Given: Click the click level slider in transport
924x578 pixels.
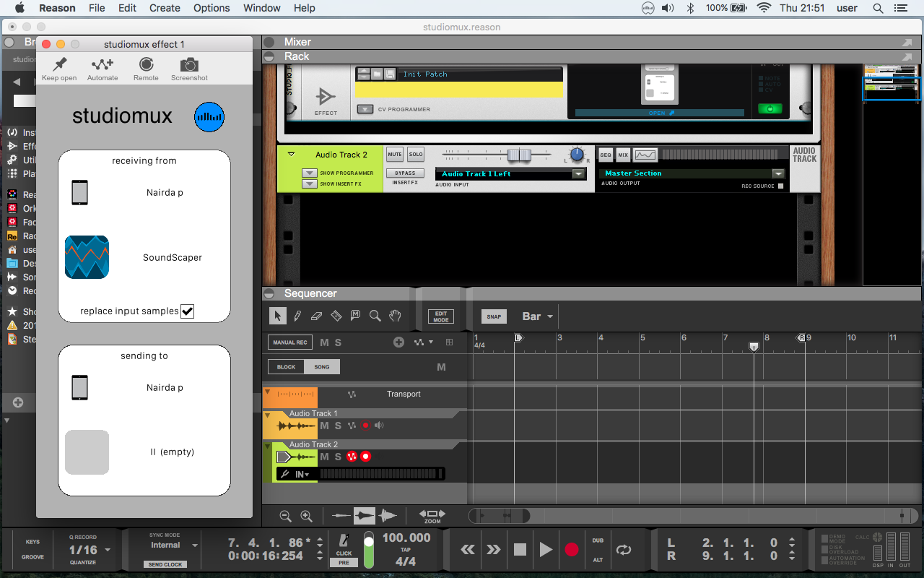Looking at the screenshot, I should pyautogui.click(x=368, y=550).
